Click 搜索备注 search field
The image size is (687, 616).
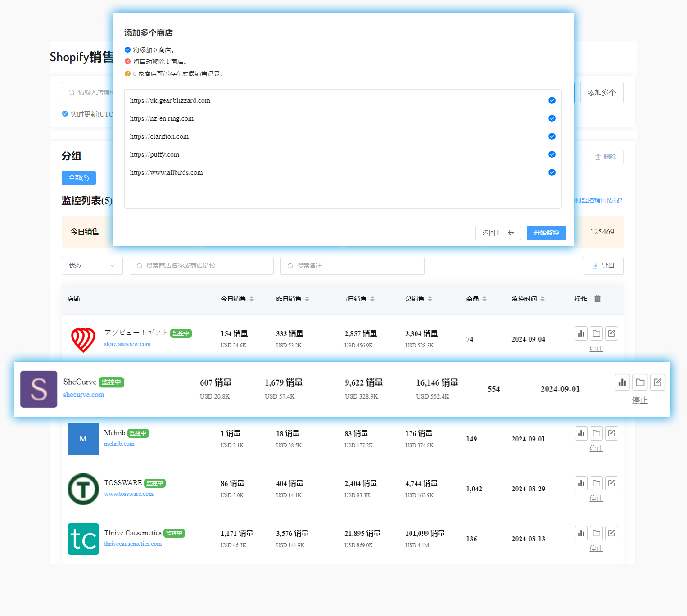pos(353,266)
